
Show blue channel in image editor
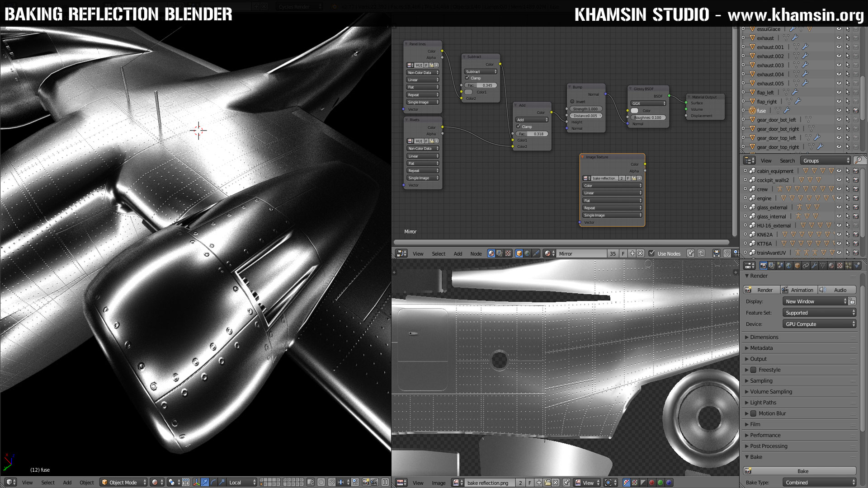tap(669, 483)
